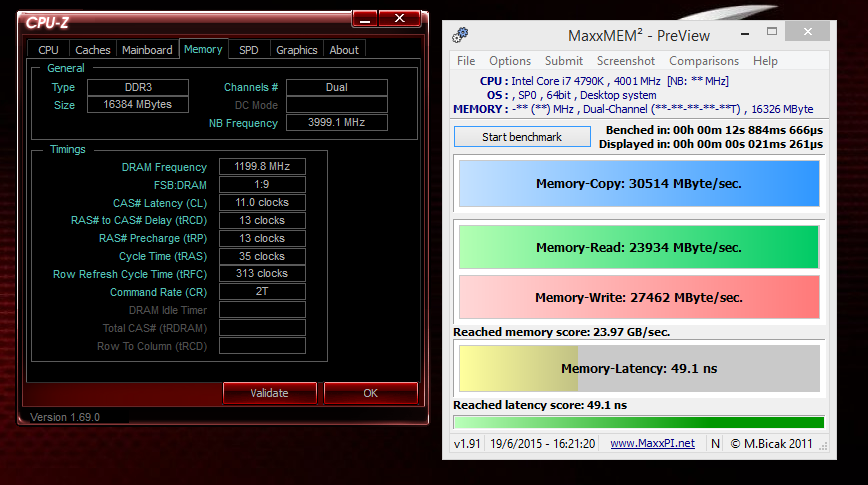The image size is (868, 485).
Task: Click the Channels # field showing Dual
Action: tap(337, 87)
